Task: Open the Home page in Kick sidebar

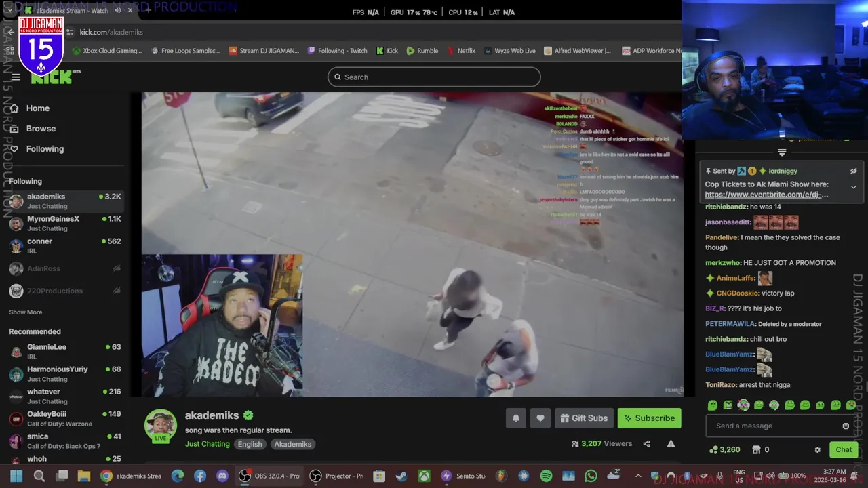Action: 37,108
